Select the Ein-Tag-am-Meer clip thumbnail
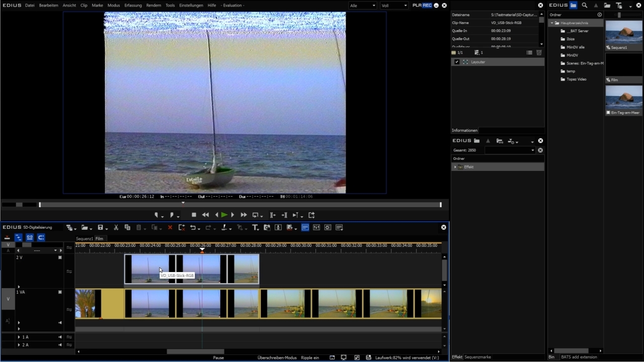The width and height of the screenshot is (644, 362). pos(624,98)
